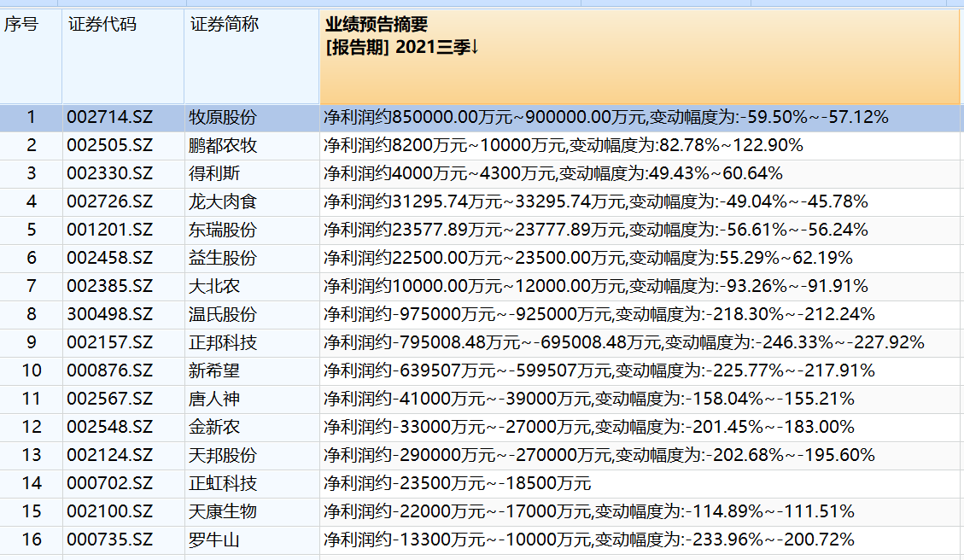Select forecast text 净利润约-975000万元~-925000万元
Image resolution: width=964 pixels, height=560 pixels.
[x=467, y=314]
